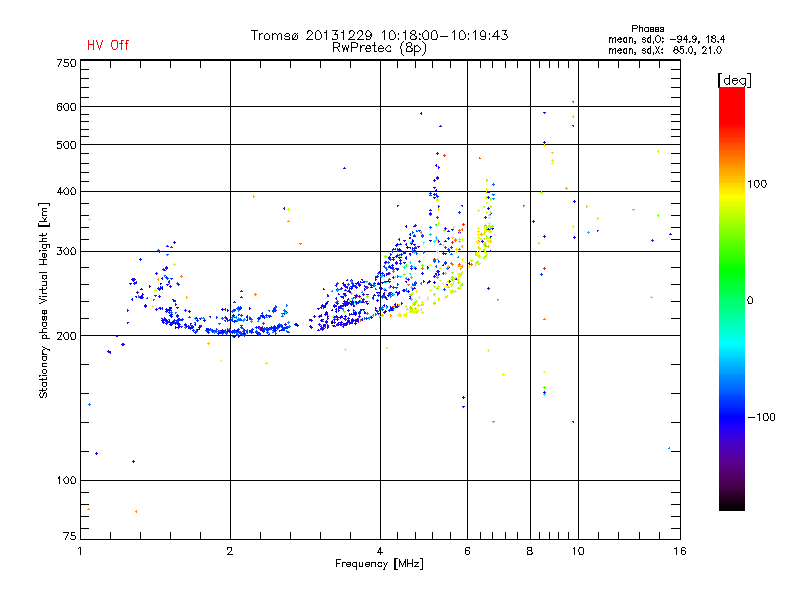Select the 'mean, sd,X: 85.0, 21.0' line
This screenshot has width=800, height=600.
coord(665,50)
